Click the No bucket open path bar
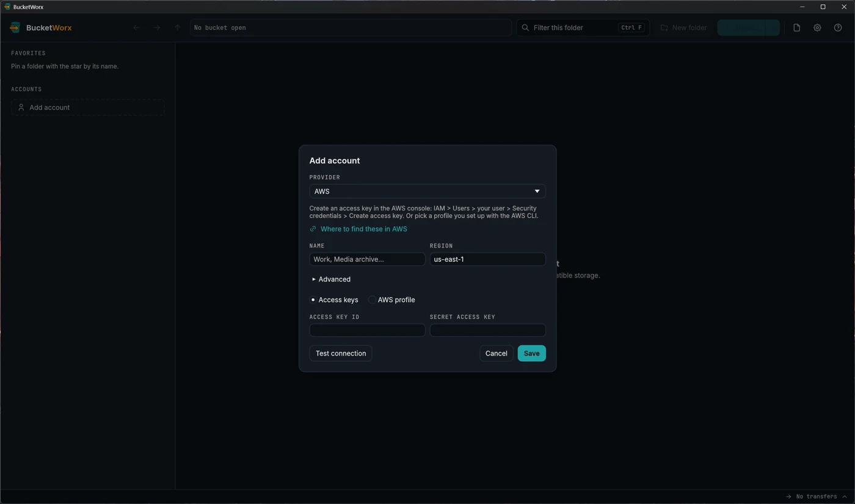 [x=351, y=27]
